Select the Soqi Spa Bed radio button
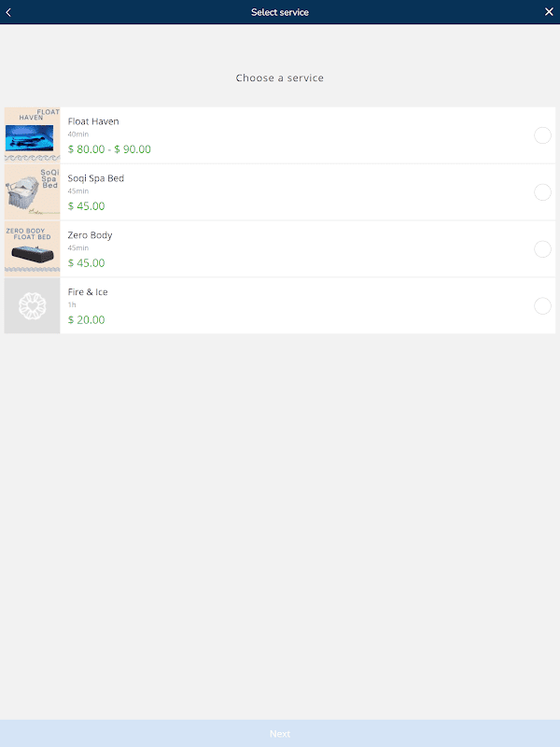Image resolution: width=560 pixels, height=747 pixels. click(542, 192)
